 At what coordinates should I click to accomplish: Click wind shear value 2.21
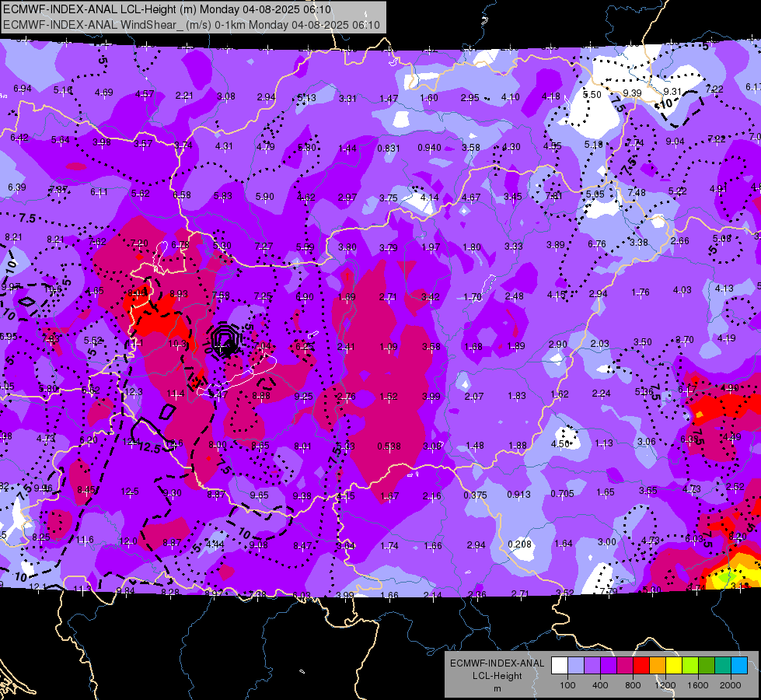pos(184,96)
